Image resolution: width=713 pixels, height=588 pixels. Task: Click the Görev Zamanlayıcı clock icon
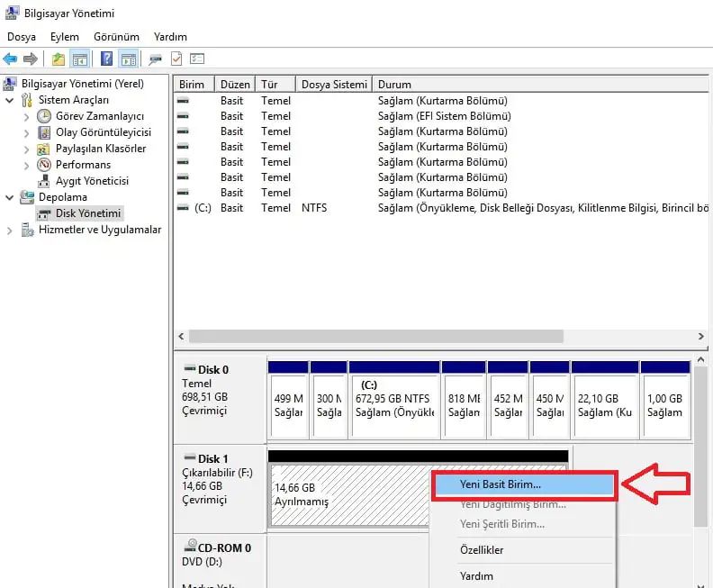44,116
